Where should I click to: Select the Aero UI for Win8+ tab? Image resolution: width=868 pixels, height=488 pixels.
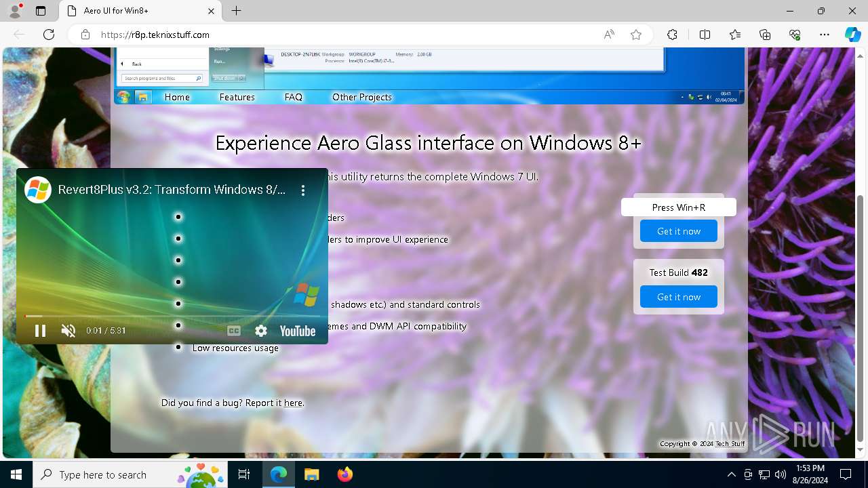tap(140, 11)
